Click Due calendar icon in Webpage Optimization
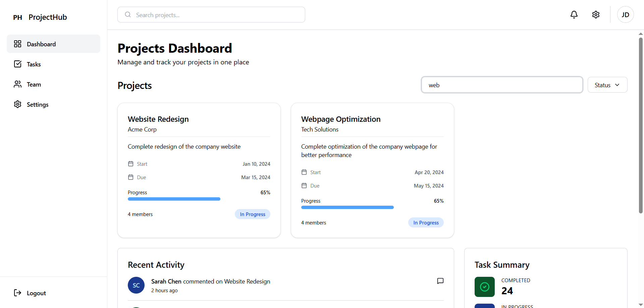This screenshot has width=644, height=308. tap(304, 186)
